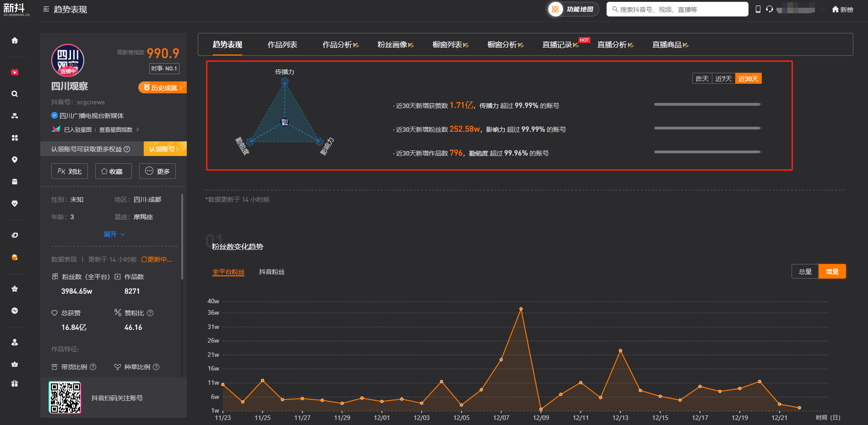Switch to 橱窗列表 tab
Viewport: 868px width, 425px height.
pyautogui.click(x=450, y=45)
